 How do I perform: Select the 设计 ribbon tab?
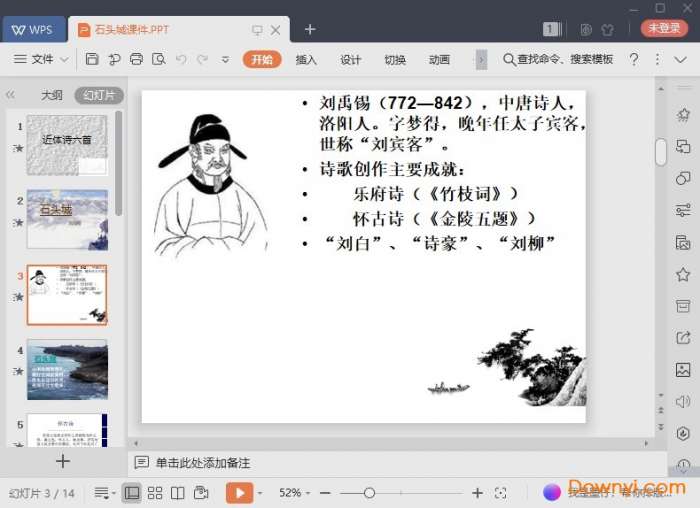pos(350,59)
